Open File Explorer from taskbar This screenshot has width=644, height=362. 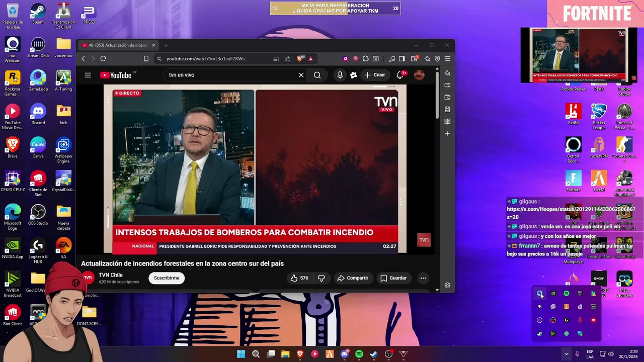285,354
